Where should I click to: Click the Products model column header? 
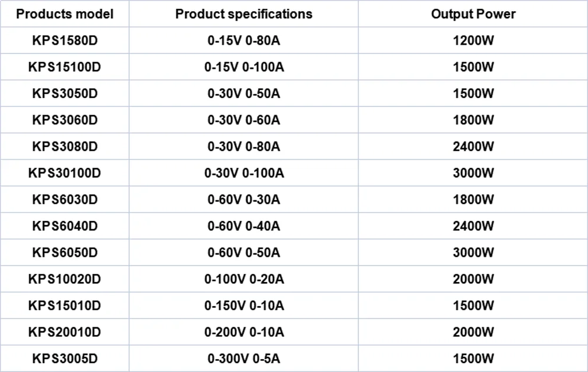(65, 14)
